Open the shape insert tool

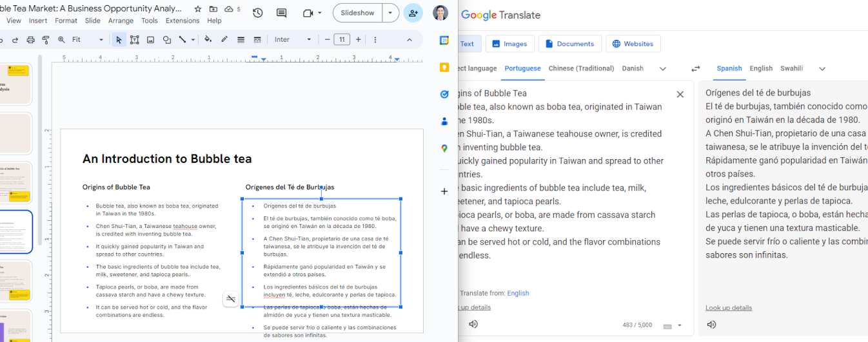166,40
